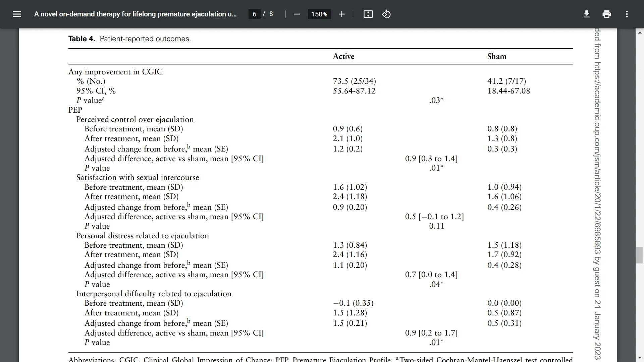Click the value '0.0 (0.00)'
The image size is (644, 362).
click(x=504, y=303)
